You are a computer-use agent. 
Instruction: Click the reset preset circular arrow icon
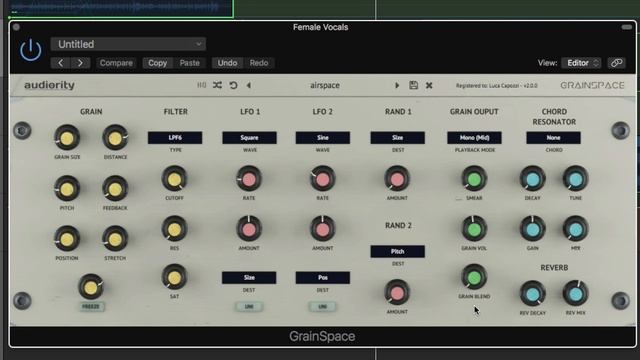pos(233,85)
